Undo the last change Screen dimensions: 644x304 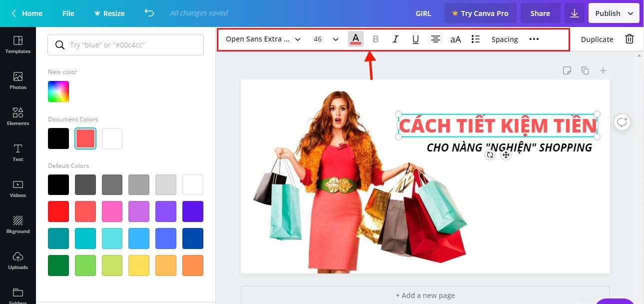(x=149, y=13)
